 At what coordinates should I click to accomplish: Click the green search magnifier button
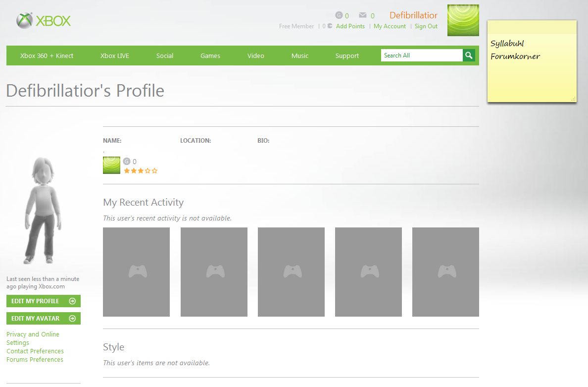[x=469, y=55]
